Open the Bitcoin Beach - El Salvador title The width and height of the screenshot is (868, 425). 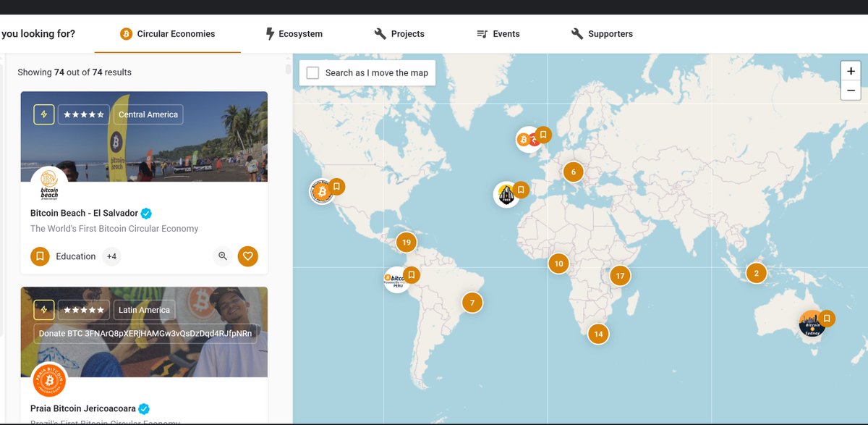point(84,214)
